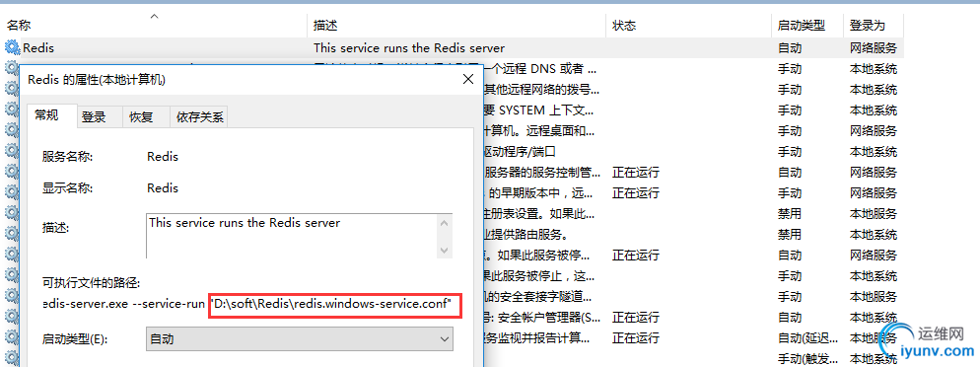The height and width of the screenshot is (367, 980).
Task: Select the row describing '服务器的服务控制管'
Action: (543, 172)
